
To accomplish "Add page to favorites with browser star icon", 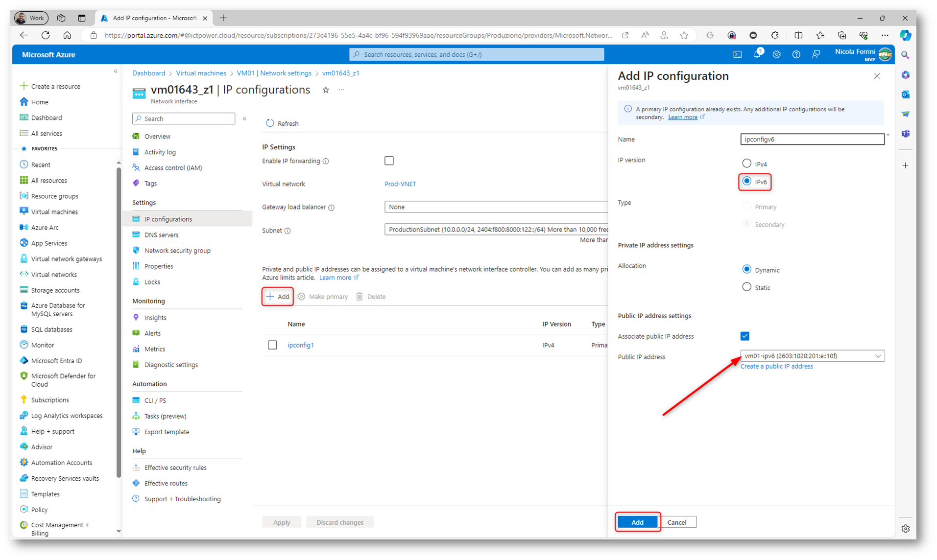I will pyautogui.click(x=684, y=35).
